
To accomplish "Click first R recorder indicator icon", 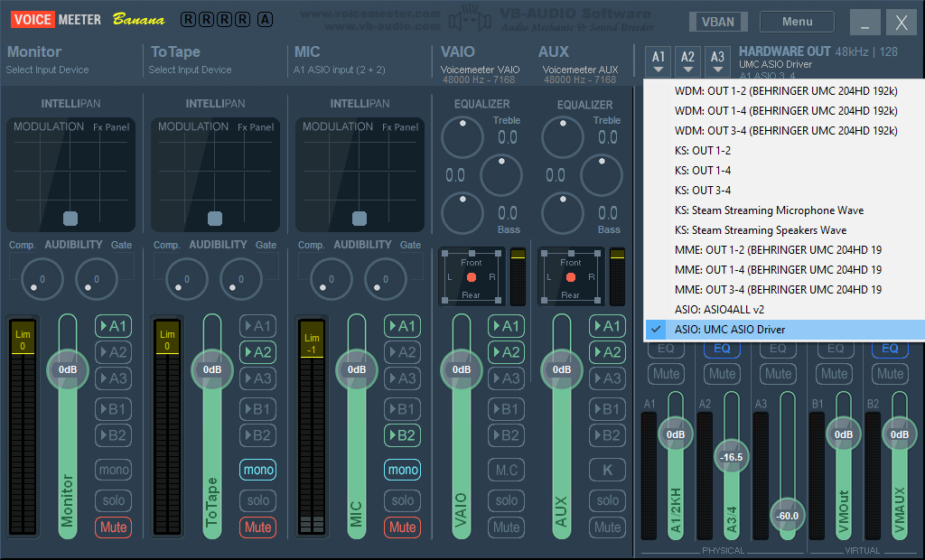I will 188,20.
